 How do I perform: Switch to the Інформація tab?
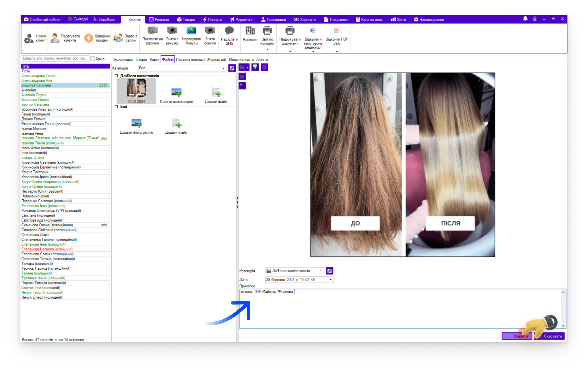(x=123, y=59)
